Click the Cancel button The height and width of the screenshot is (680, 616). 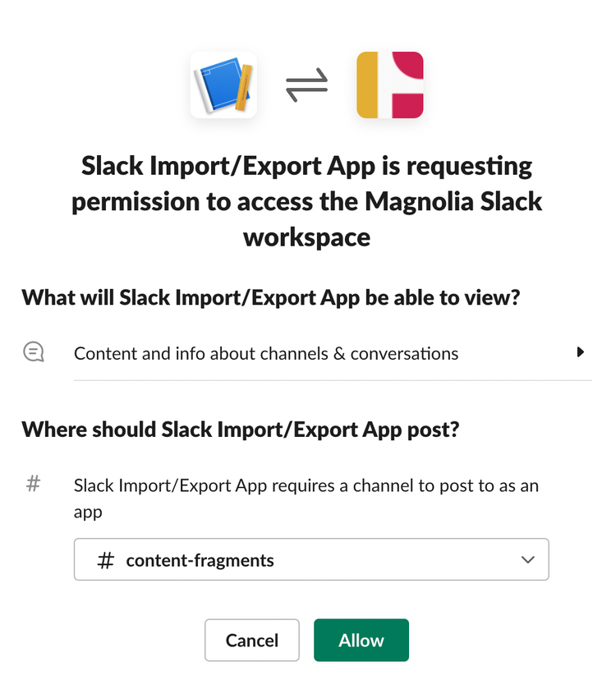tap(251, 640)
